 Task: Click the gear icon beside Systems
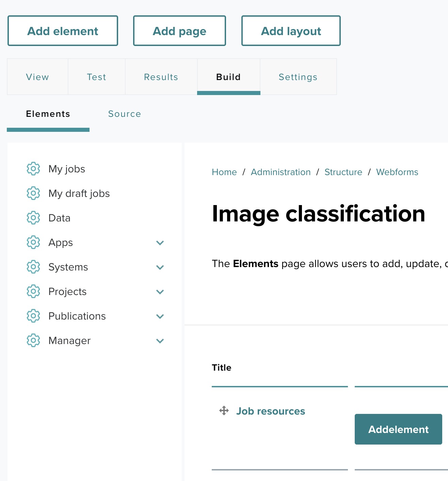pos(33,267)
